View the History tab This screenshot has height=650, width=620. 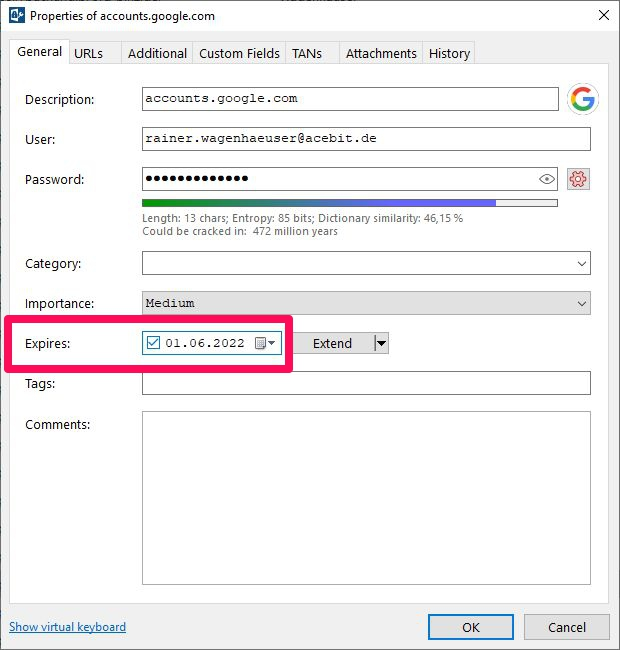(449, 53)
